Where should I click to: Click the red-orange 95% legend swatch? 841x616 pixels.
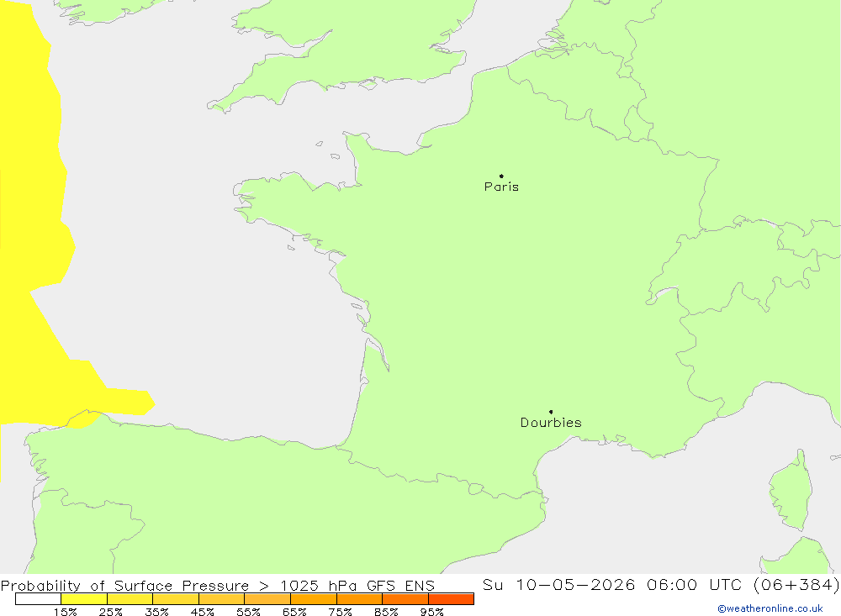click(451, 598)
